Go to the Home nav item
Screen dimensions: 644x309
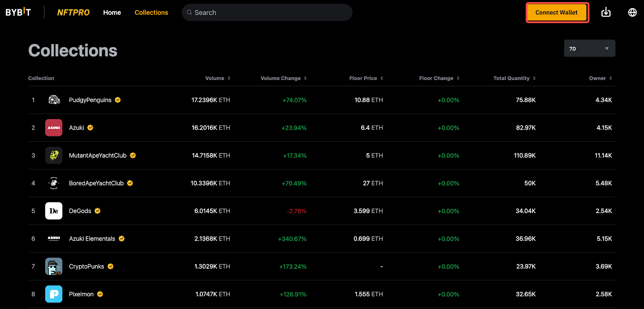112,12
